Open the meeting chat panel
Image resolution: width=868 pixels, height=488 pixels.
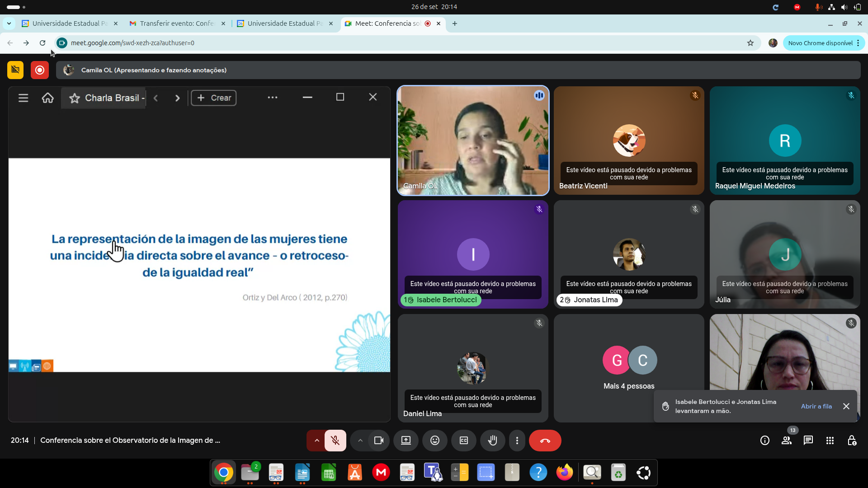(808, 441)
